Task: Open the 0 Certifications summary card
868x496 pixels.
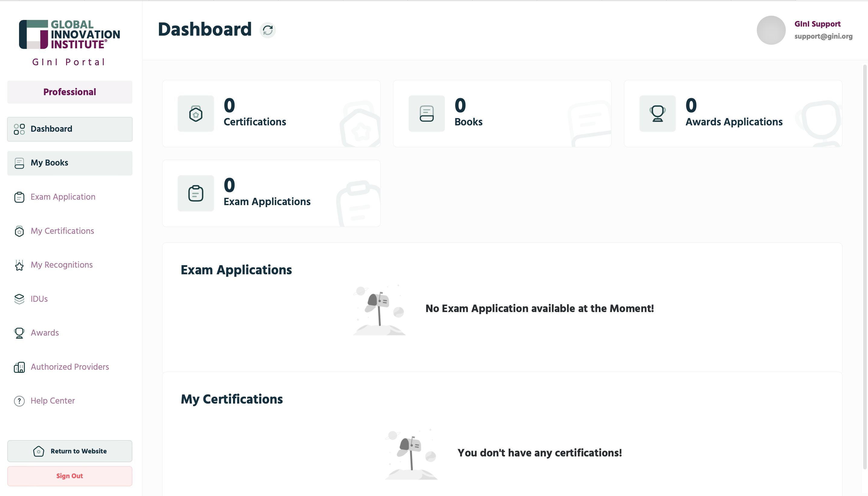Action: point(271,114)
